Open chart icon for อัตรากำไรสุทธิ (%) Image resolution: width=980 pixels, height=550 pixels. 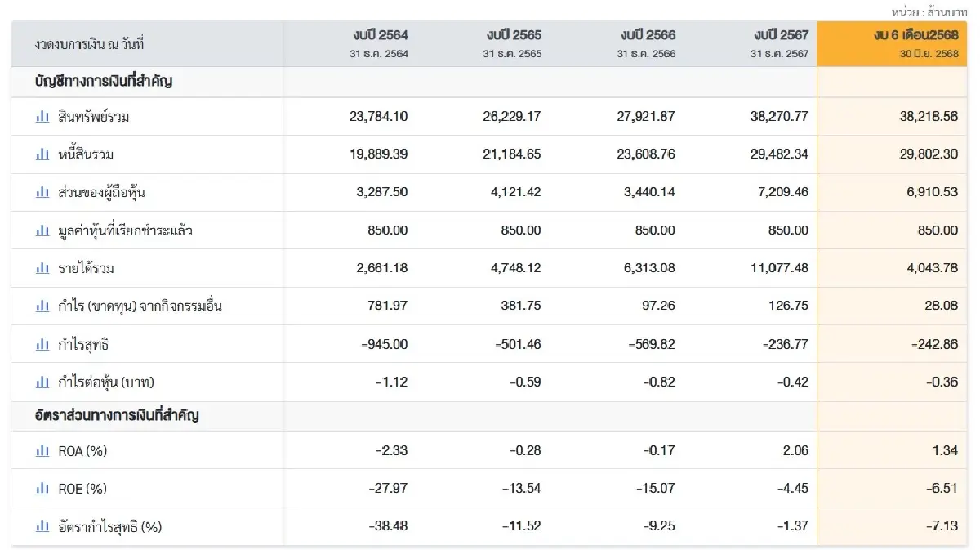(x=42, y=527)
